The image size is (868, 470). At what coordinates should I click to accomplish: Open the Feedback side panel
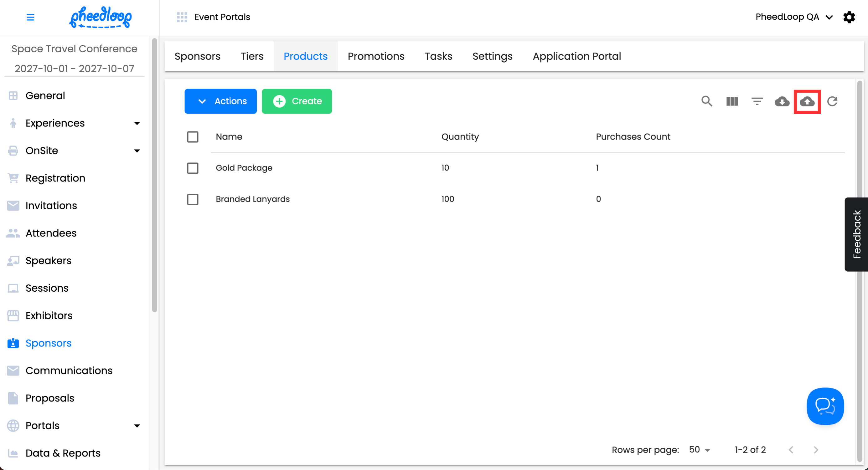[856, 234]
